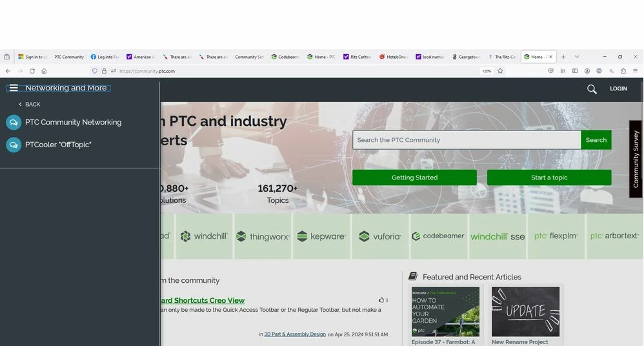Open the account profile icon
Viewport: 644px width, 346px height.
click(587, 70)
